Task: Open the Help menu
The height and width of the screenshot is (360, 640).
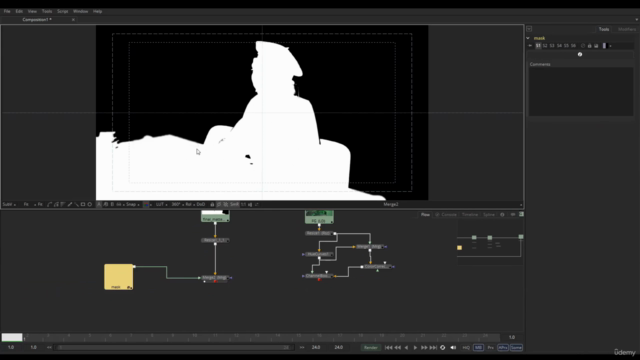Action: pos(97,11)
